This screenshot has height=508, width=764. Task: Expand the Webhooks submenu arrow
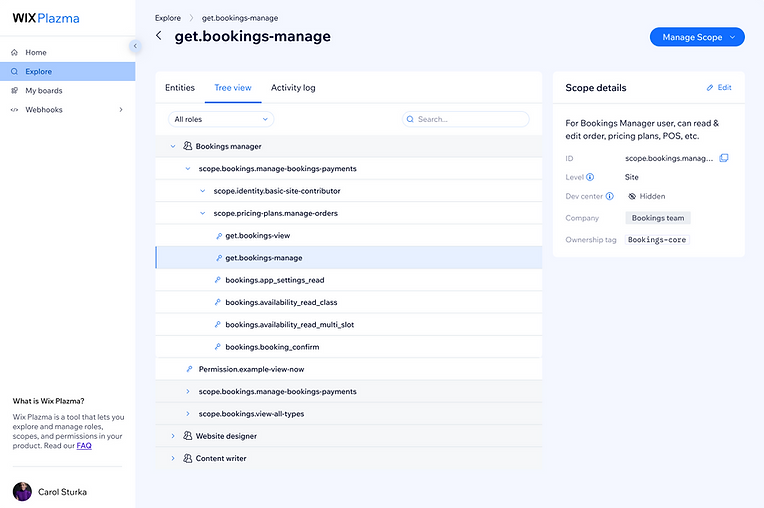point(121,110)
